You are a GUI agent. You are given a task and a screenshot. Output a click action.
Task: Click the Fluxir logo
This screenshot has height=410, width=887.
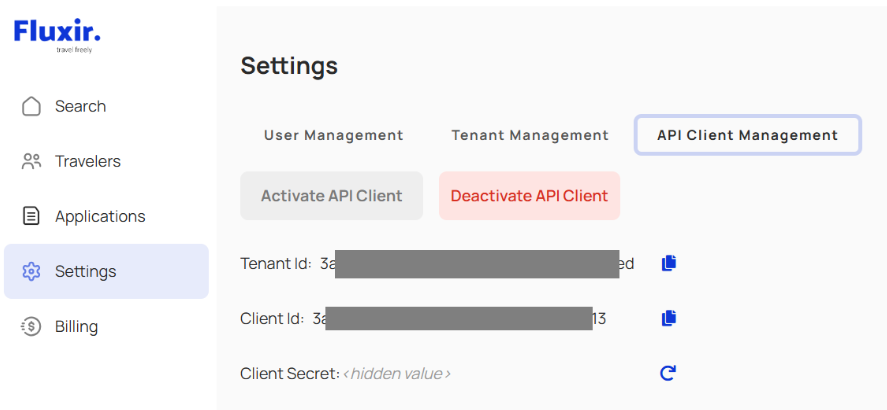pyautogui.click(x=58, y=33)
